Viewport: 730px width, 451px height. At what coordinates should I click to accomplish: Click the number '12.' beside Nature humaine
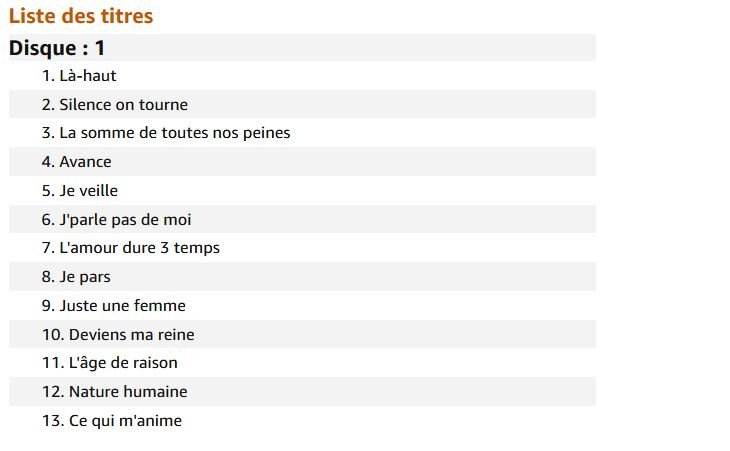[x=52, y=391]
